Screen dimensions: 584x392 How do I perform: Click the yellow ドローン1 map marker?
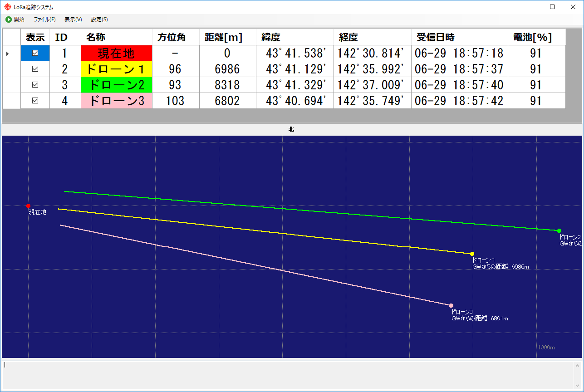472,254
